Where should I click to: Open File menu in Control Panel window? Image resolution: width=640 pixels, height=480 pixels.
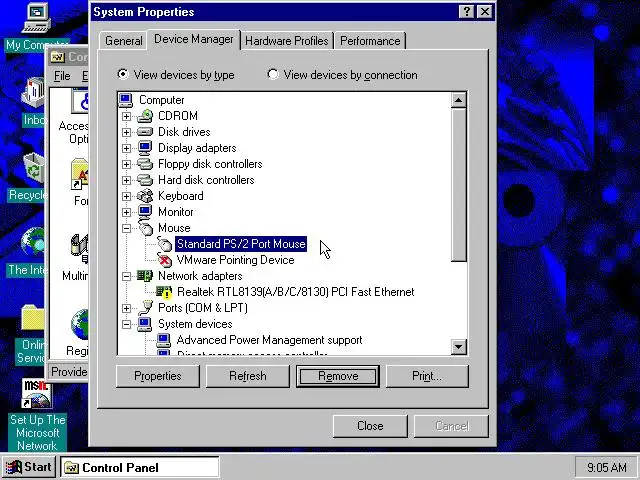pyautogui.click(x=62, y=76)
